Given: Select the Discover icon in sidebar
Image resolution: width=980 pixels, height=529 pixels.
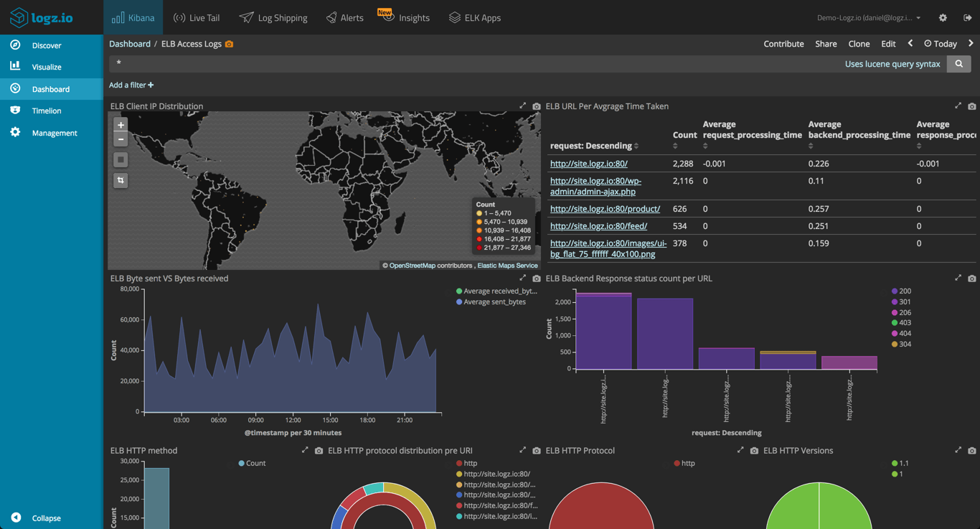Looking at the screenshot, I should 15,45.
